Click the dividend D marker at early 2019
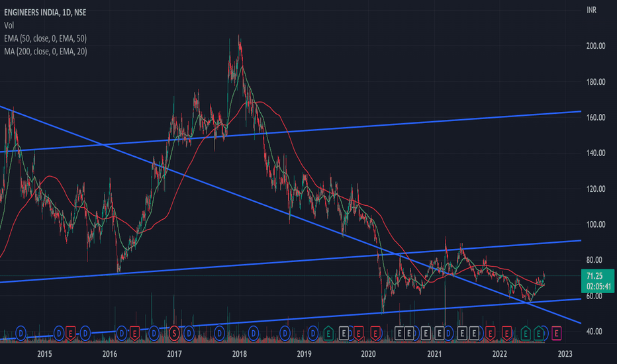The width and height of the screenshot is (617, 364). pos(313,334)
